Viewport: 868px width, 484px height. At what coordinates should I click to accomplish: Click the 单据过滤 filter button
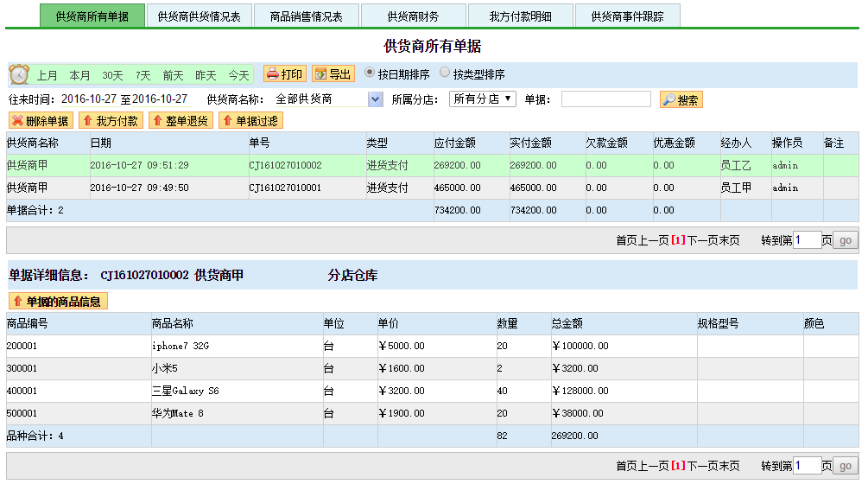click(x=250, y=121)
